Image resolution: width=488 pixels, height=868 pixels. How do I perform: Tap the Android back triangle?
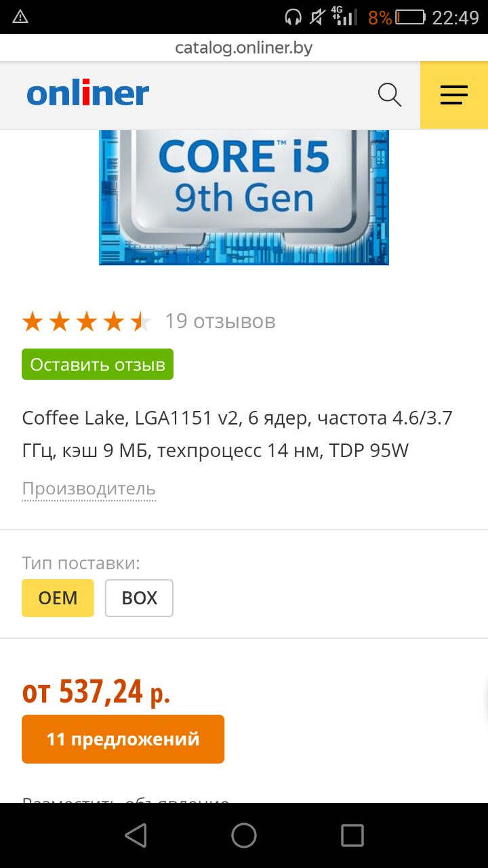pos(136,835)
